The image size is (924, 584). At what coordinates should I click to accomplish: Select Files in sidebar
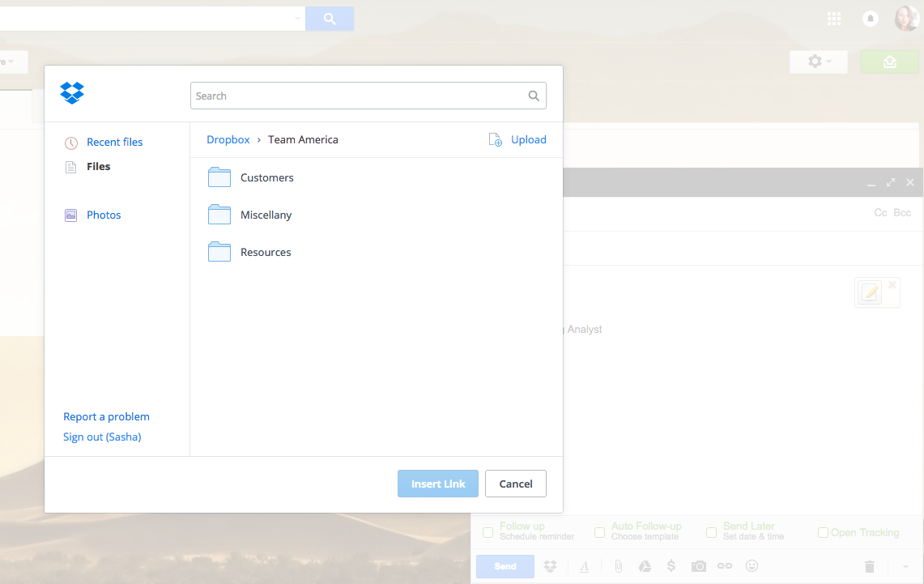99,167
